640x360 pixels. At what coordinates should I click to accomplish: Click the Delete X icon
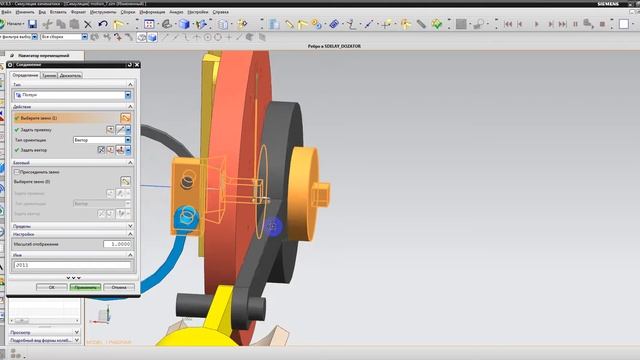(88, 24)
